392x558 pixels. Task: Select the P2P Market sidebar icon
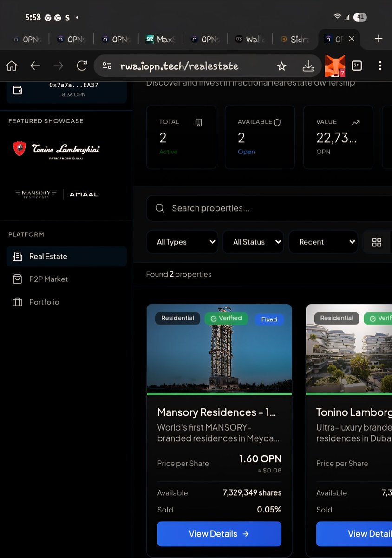coord(18,279)
